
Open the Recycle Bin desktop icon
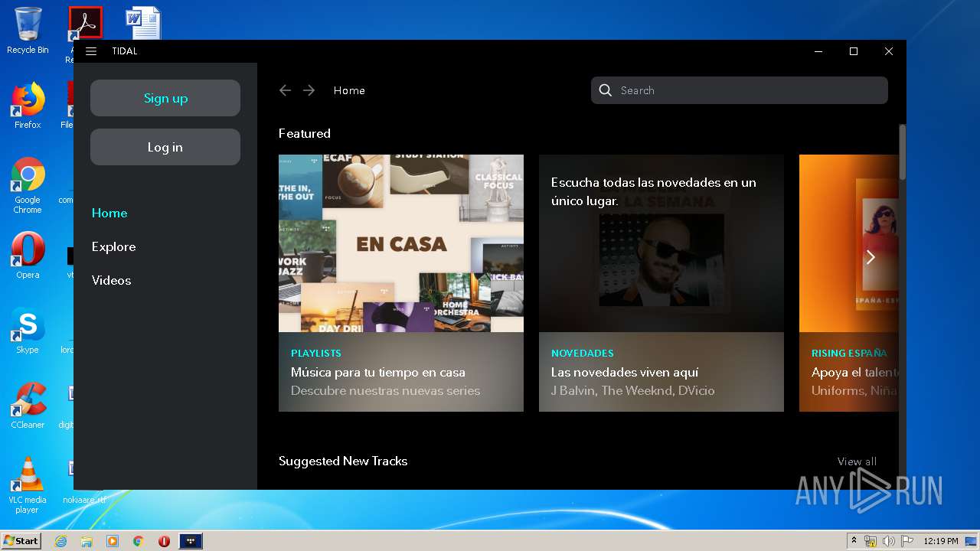pos(28,31)
